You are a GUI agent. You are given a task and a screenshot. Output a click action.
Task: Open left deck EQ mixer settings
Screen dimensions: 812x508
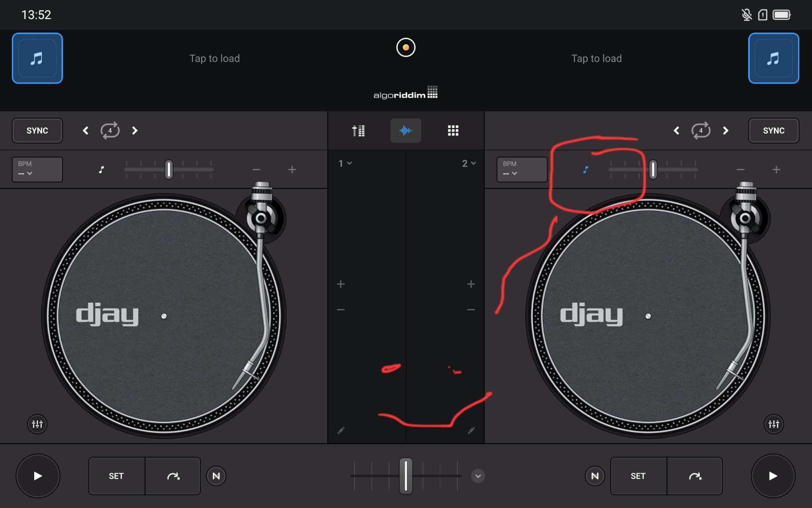click(x=37, y=424)
